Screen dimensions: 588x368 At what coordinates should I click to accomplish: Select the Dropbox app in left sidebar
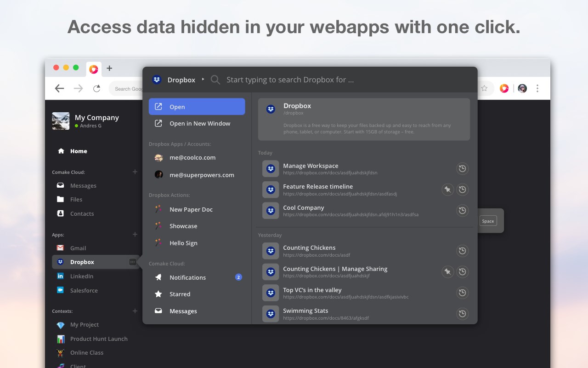coord(96,262)
